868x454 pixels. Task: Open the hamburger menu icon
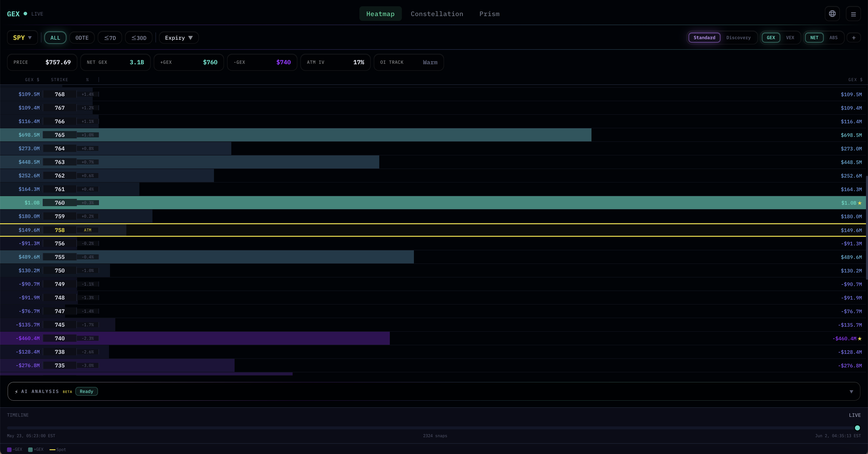[x=853, y=14]
